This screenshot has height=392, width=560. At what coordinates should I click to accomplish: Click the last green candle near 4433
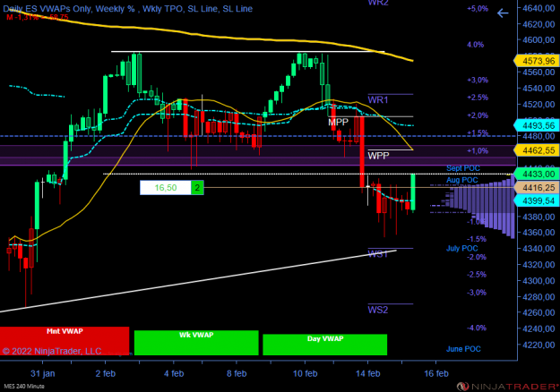413,192
